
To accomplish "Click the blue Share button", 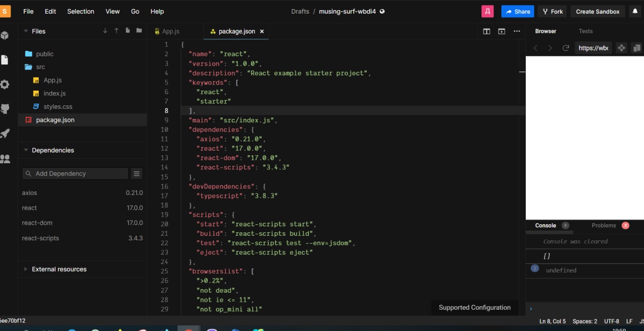I will [x=517, y=12].
